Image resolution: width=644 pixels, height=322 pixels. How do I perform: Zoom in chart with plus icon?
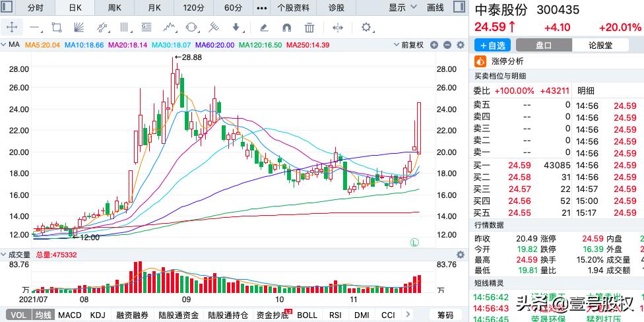click(x=434, y=45)
